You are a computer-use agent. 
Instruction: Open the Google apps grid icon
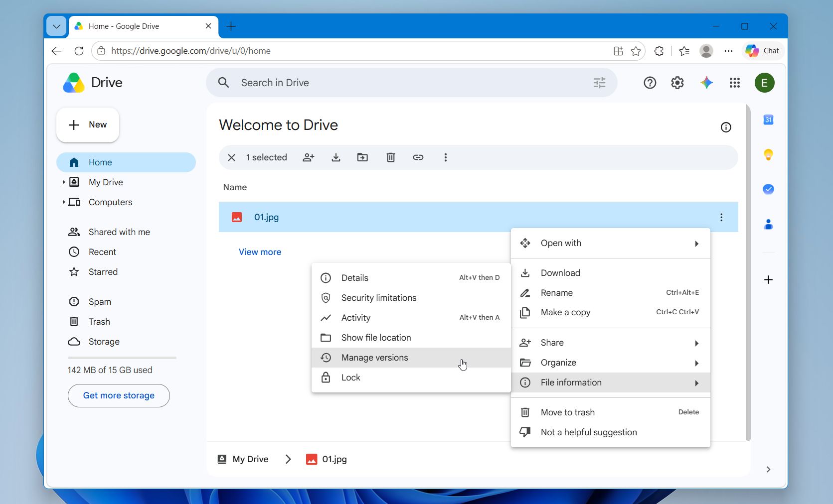(735, 83)
